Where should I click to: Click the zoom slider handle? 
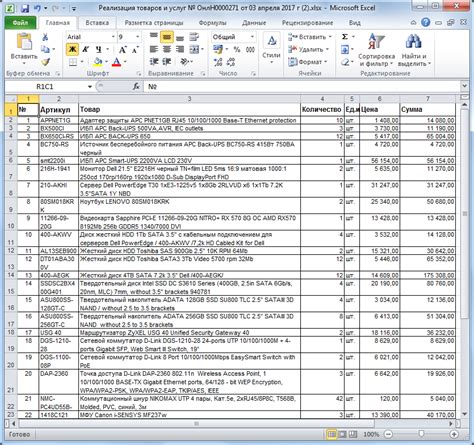(421, 434)
